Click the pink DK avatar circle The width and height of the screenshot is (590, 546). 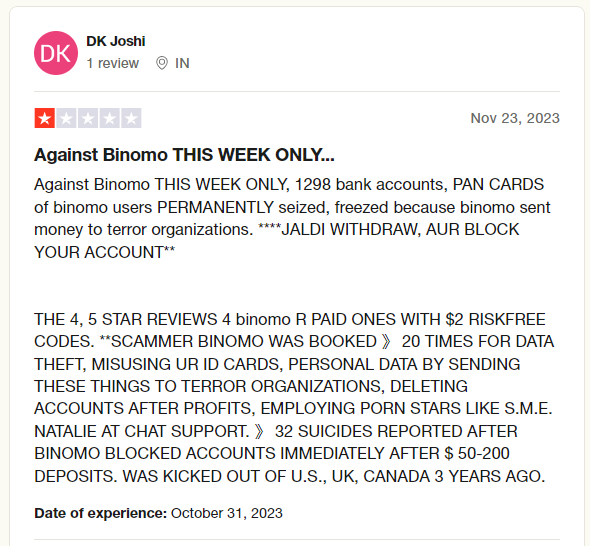(x=56, y=53)
